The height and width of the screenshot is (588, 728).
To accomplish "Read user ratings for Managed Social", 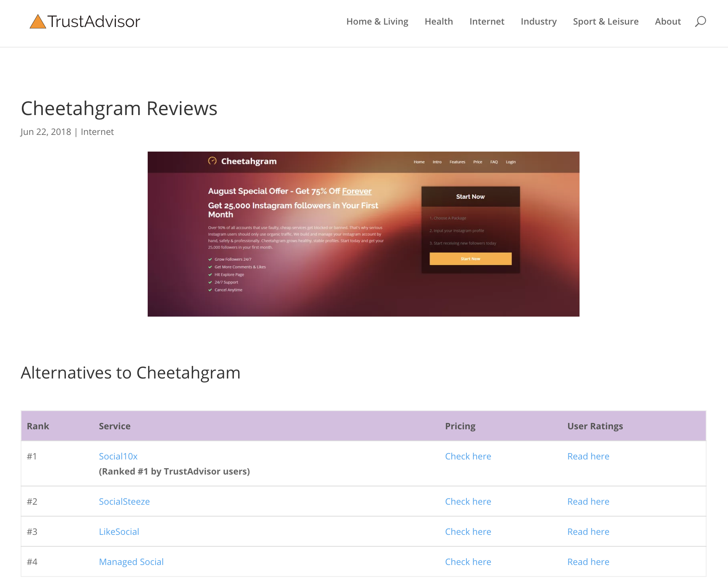I will click(588, 562).
